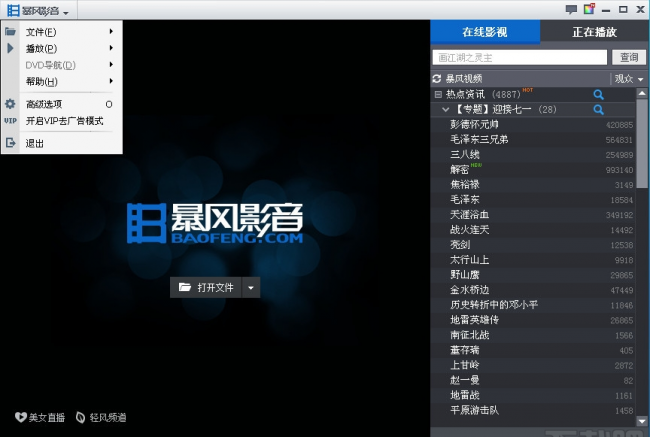The image size is (650, 437).
Task: Open the 帮助(H) submenu
Action: pyautogui.click(x=62, y=82)
